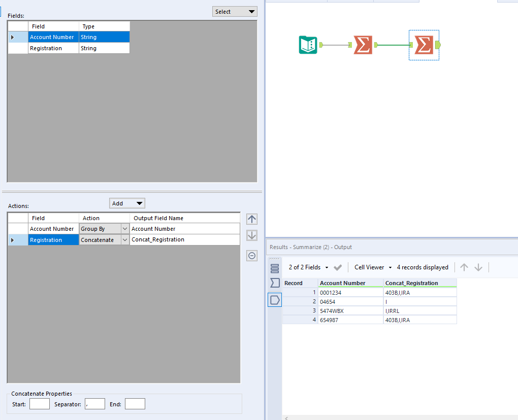Move the Registration action down with arrow icon

(x=251, y=235)
